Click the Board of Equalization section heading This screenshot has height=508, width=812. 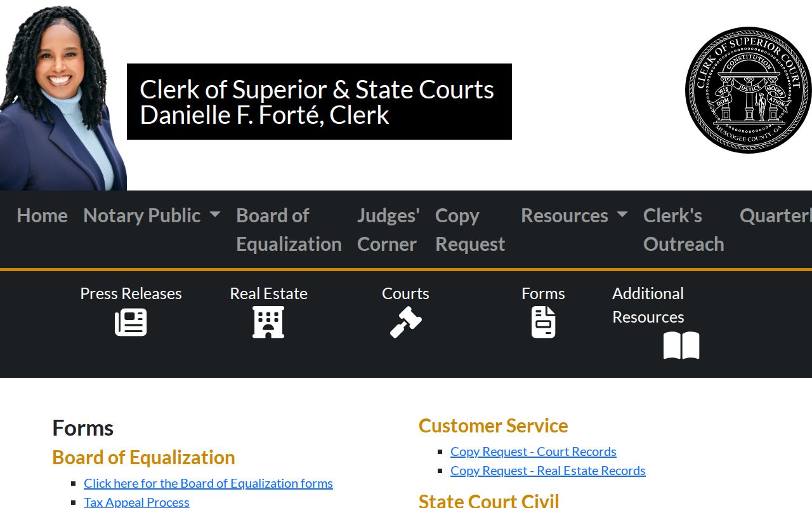[143, 457]
